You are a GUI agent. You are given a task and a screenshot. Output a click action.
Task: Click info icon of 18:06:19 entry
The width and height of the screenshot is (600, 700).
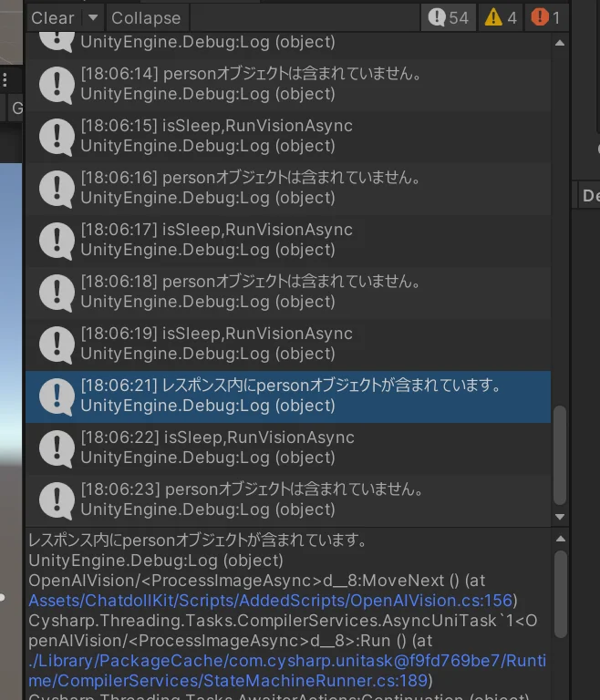(57, 345)
